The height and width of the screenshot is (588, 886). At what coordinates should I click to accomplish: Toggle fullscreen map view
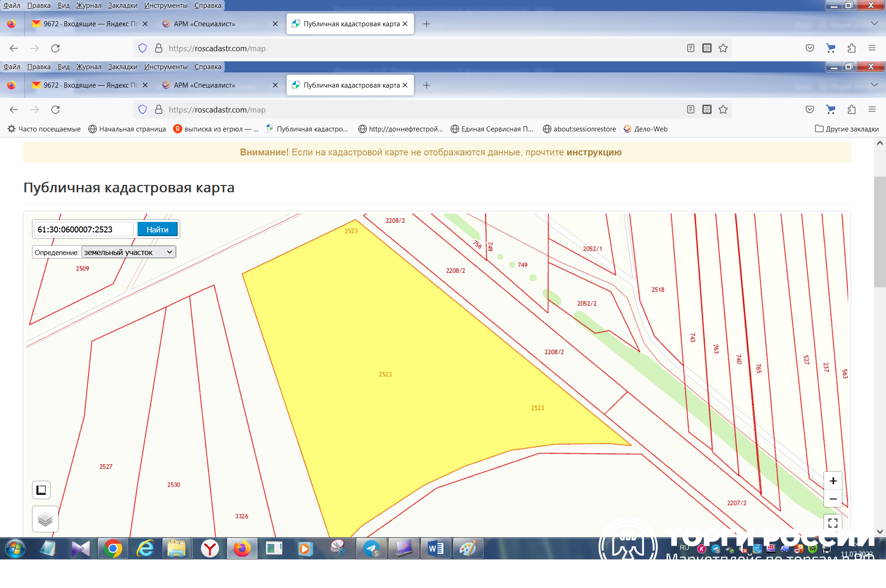point(833,523)
